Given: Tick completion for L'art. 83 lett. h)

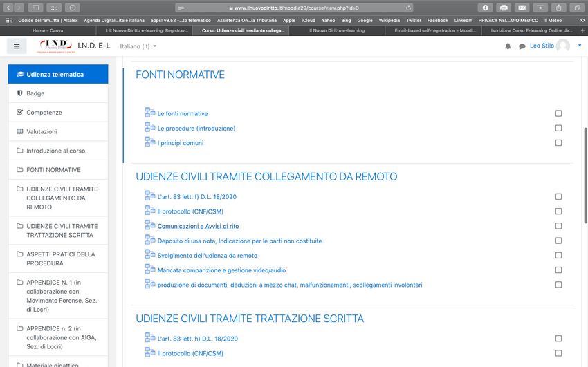Looking at the screenshot, I should 558,339.
